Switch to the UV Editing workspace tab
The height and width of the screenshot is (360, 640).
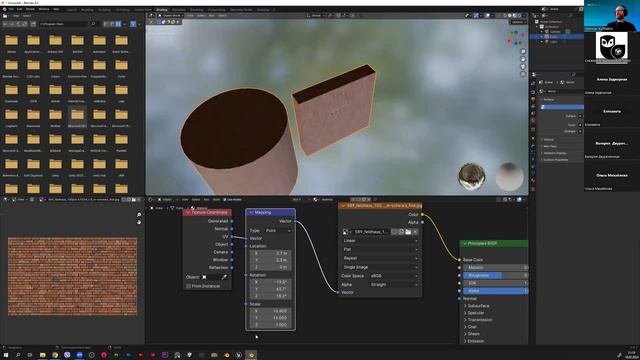point(122,9)
